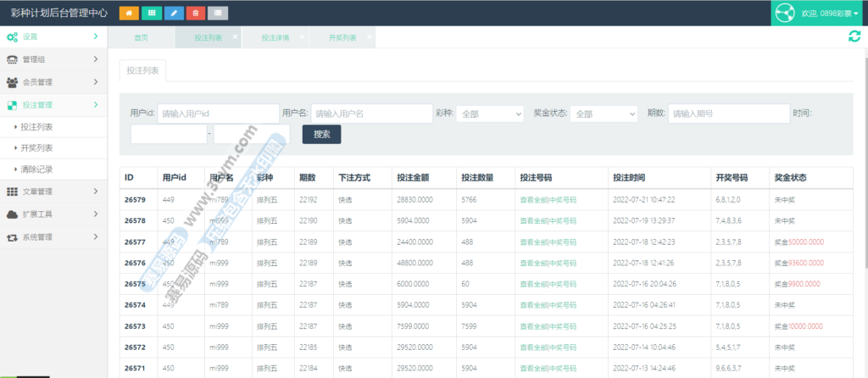Close the 开奖列表 tab
The width and height of the screenshot is (868, 378).
click(369, 37)
